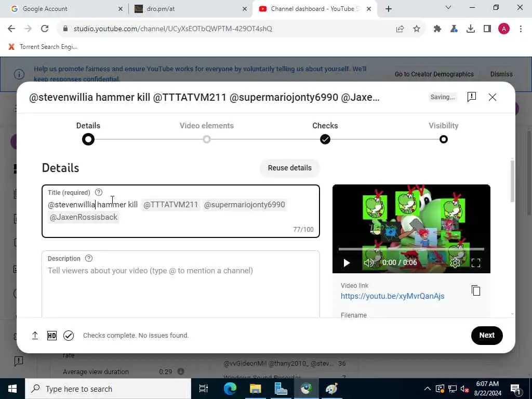Click into the Description text box

[x=181, y=284]
